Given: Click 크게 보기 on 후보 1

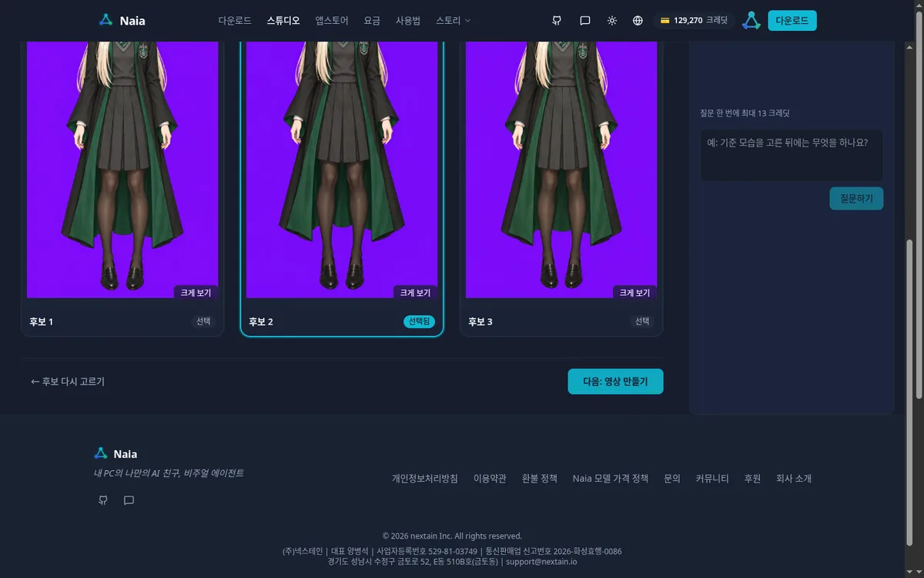Looking at the screenshot, I should 196,293.
